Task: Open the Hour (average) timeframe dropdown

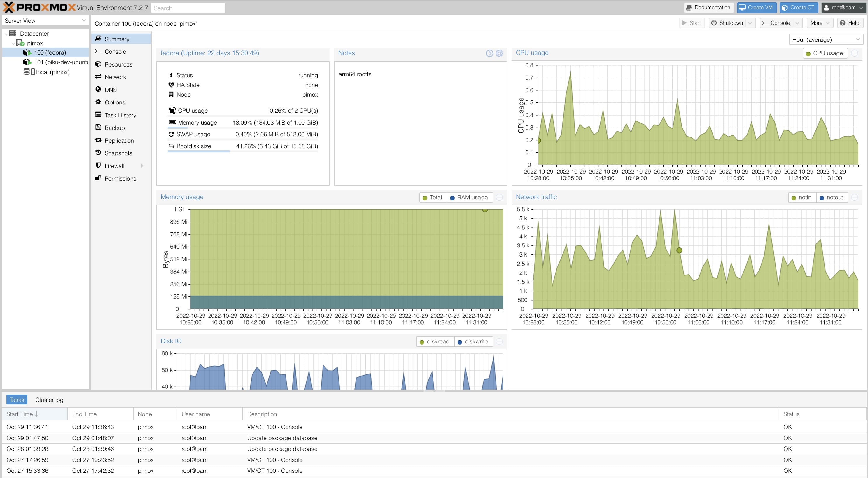Action: coord(826,39)
